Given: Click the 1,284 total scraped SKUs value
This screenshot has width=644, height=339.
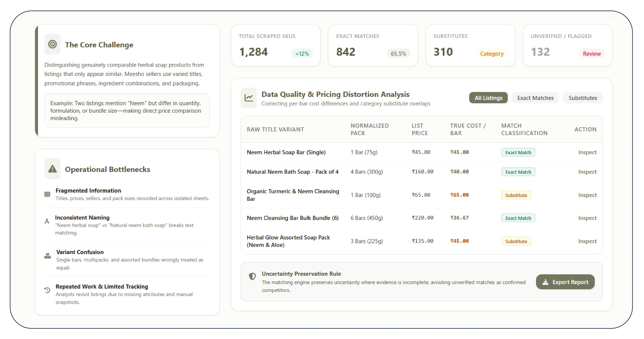Looking at the screenshot, I should (x=253, y=52).
